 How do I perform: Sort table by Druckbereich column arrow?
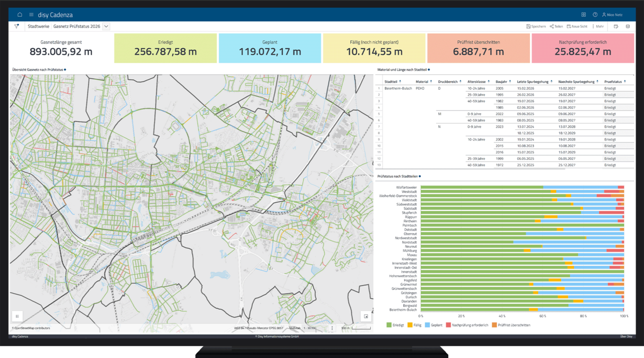click(460, 81)
